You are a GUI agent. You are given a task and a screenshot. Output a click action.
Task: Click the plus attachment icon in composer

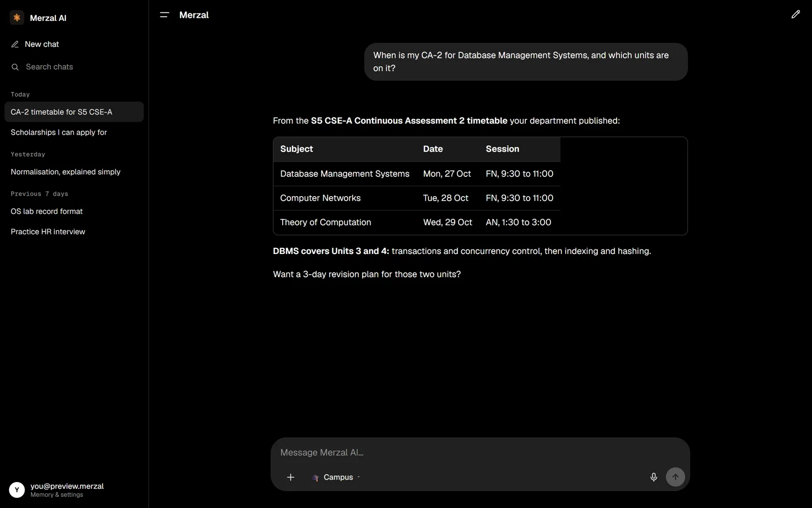point(290,477)
